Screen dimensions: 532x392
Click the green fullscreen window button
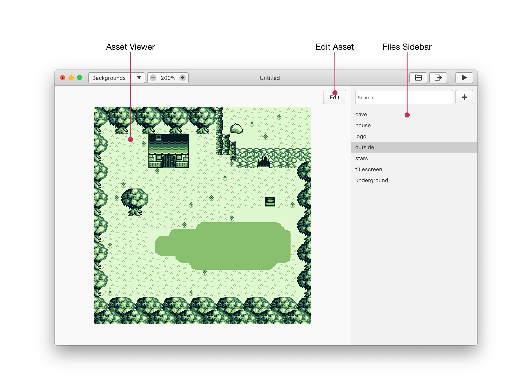[x=80, y=78]
